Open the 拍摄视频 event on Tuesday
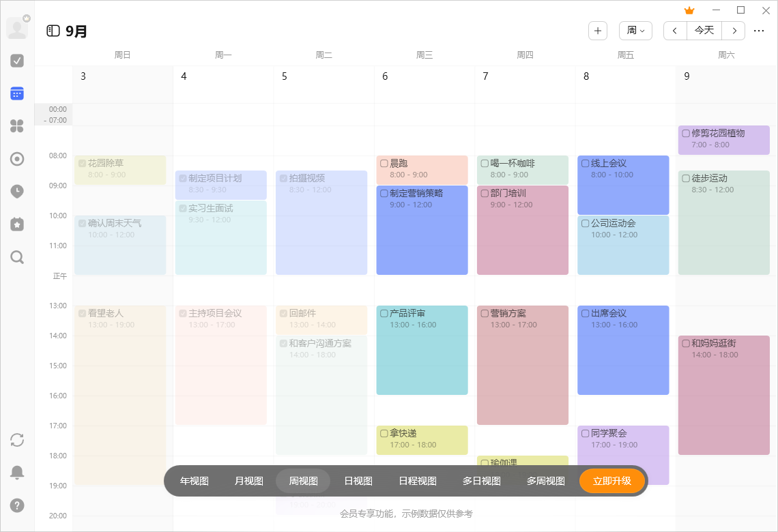The width and height of the screenshot is (778, 532). point(321,222)
